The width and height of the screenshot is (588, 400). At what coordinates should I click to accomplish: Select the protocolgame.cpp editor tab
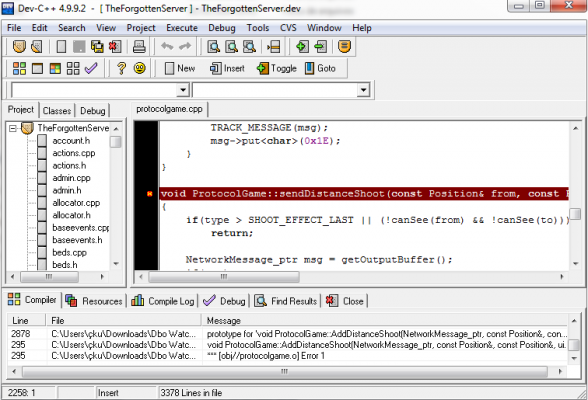tap(169, 109)
